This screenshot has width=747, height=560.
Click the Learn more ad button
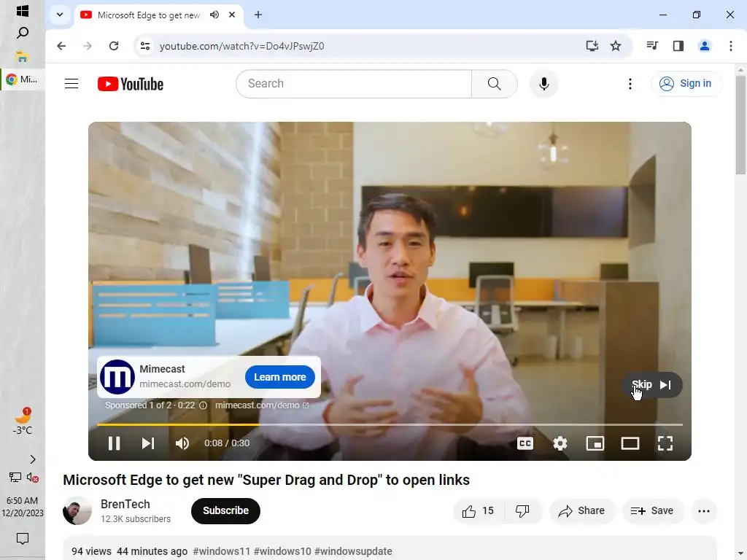[x=279, y=377]
